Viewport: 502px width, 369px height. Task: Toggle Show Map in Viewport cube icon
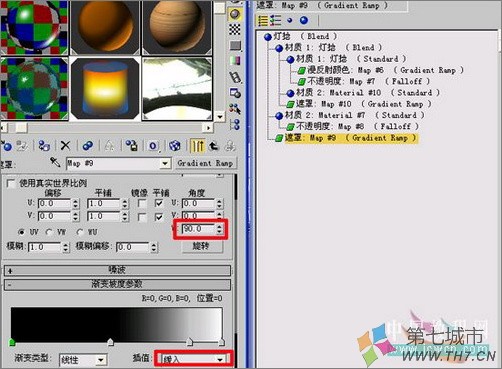point(175,146)
